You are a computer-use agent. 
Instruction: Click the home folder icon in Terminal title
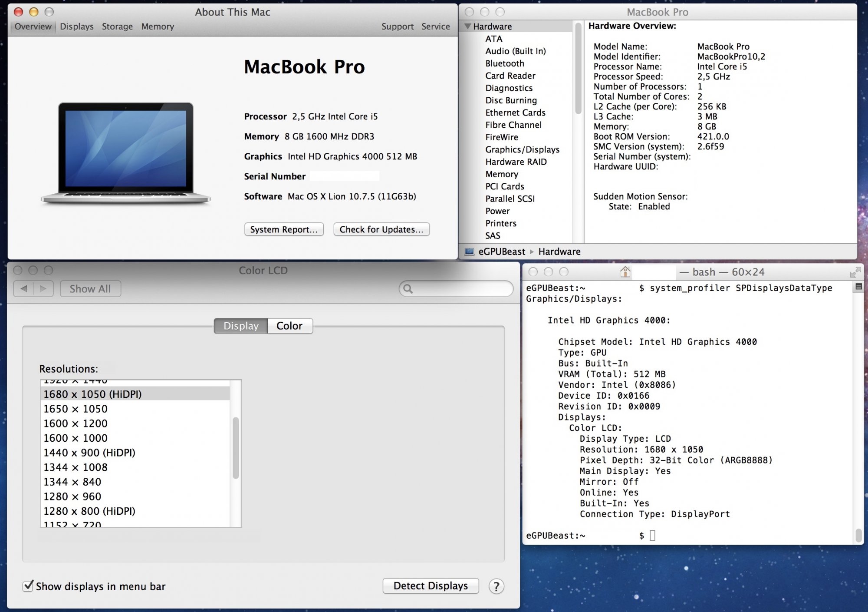(625, 272)
